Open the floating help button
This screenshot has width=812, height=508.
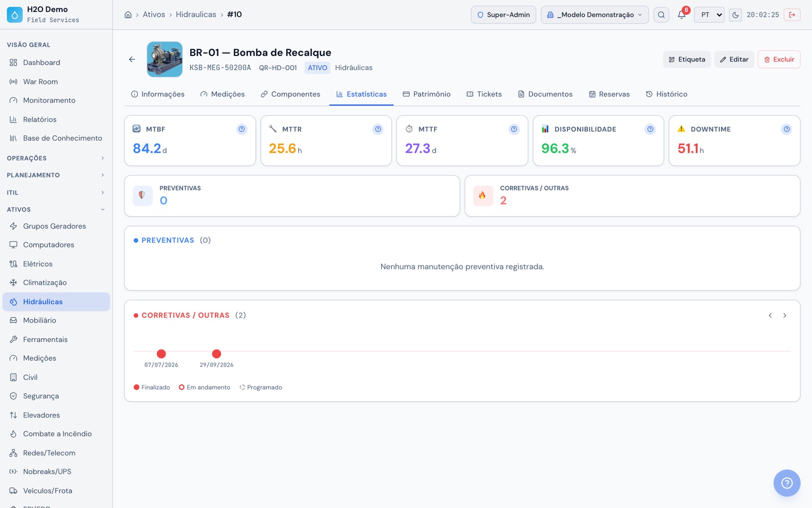click(787, 483)
